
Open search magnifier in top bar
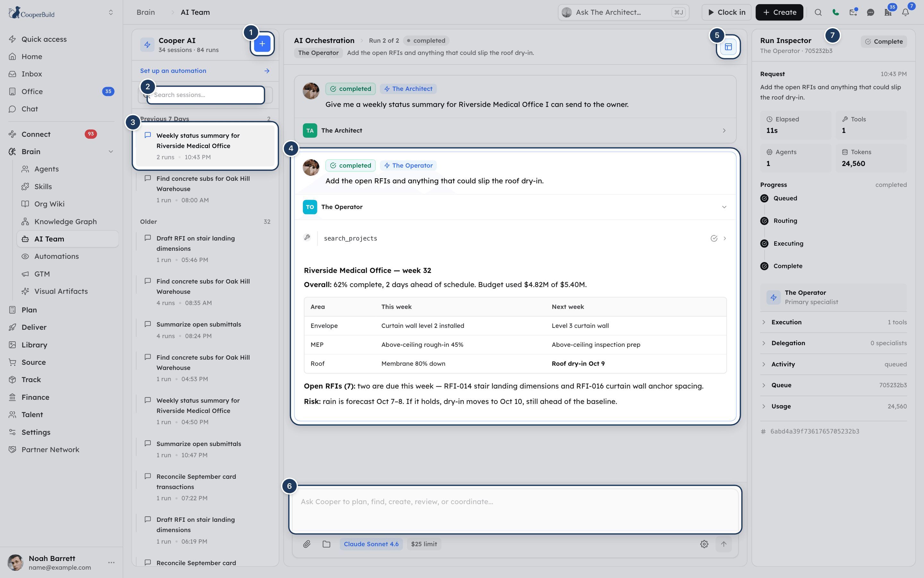pyautogui.click(x=818, y=12)
